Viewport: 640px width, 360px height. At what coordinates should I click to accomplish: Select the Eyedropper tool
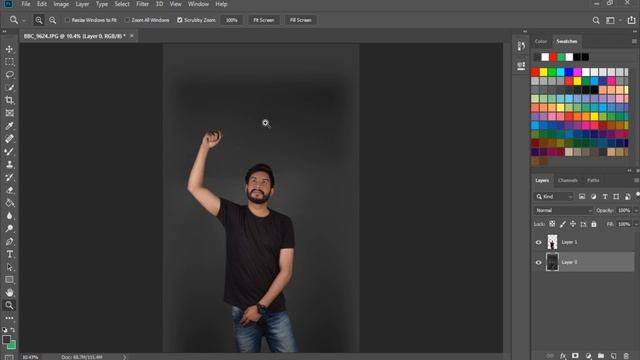tap(9, 126)
